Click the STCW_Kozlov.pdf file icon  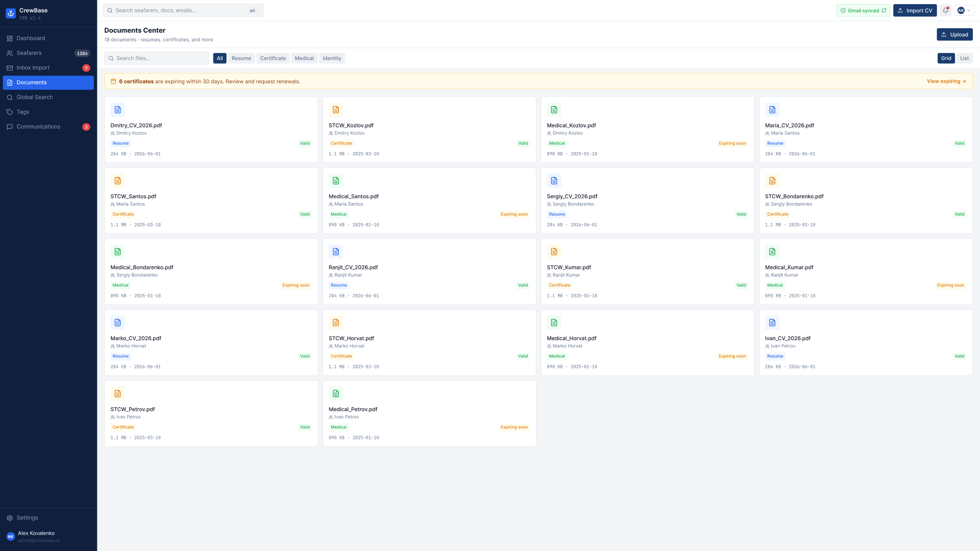point(336,110)
